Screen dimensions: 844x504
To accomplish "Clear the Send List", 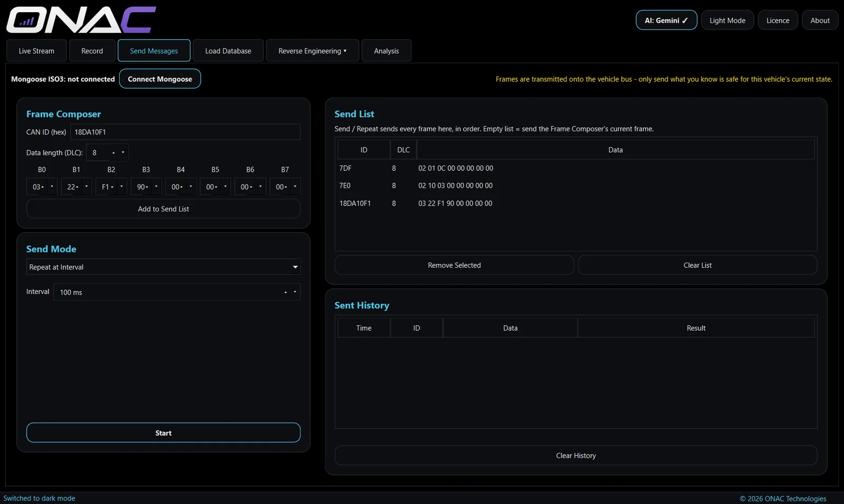I will click(x=697, y=265).
